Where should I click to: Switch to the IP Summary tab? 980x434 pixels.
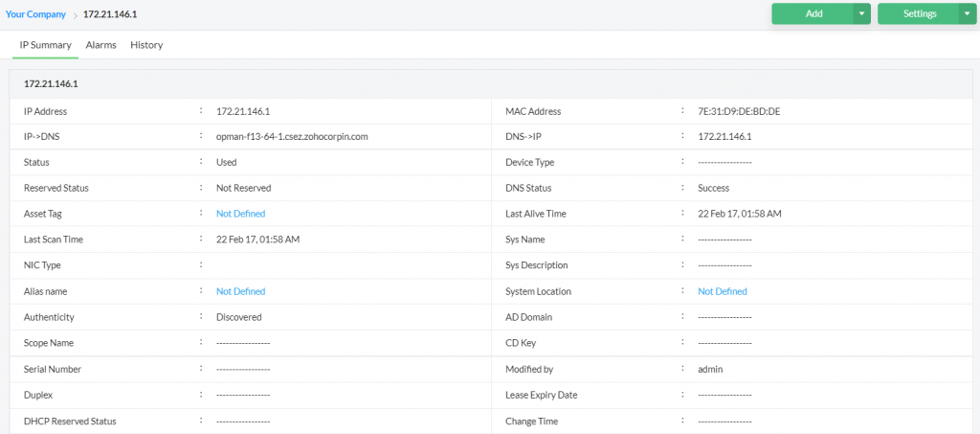46,45
